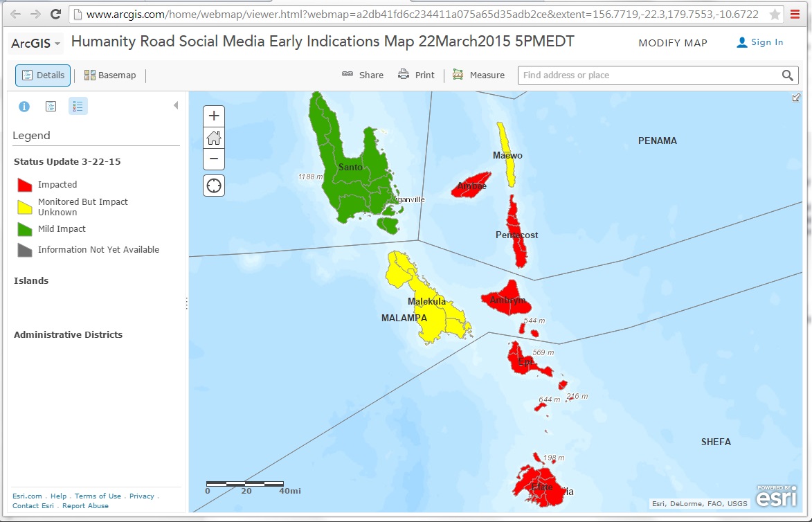The image size is (812, 522).
Task: Collapse the side panel with arrow
Action: click(176, 105)
